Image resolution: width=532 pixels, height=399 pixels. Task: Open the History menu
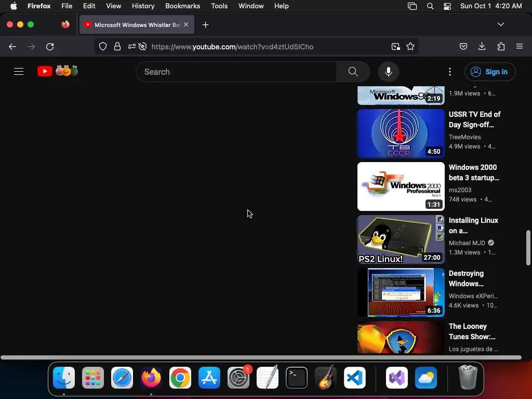pyautogui.click(x=143, y=6)
